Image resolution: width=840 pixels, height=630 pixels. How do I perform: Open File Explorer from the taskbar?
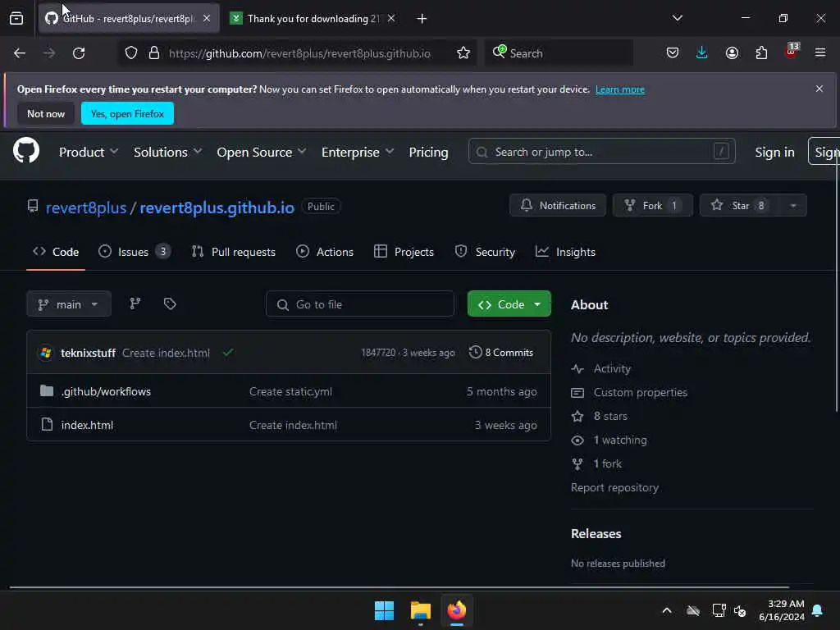421,610
